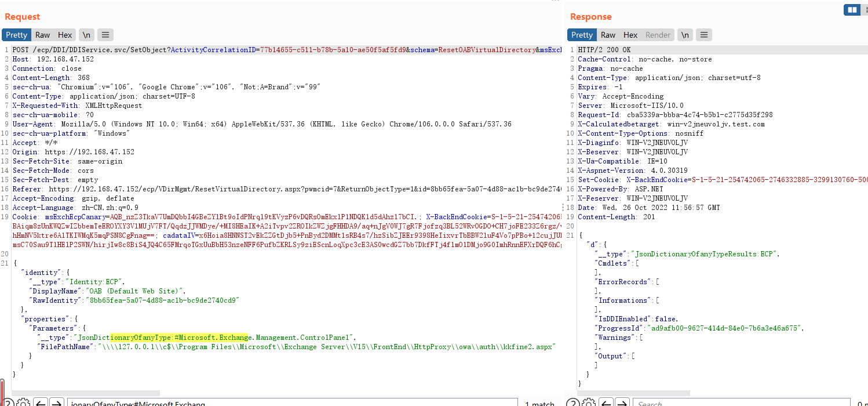The width and height of the screenshot is (868, 406).
Task: Click the X-Content-Type-Options: nosniff header
Action: point(640,133)
